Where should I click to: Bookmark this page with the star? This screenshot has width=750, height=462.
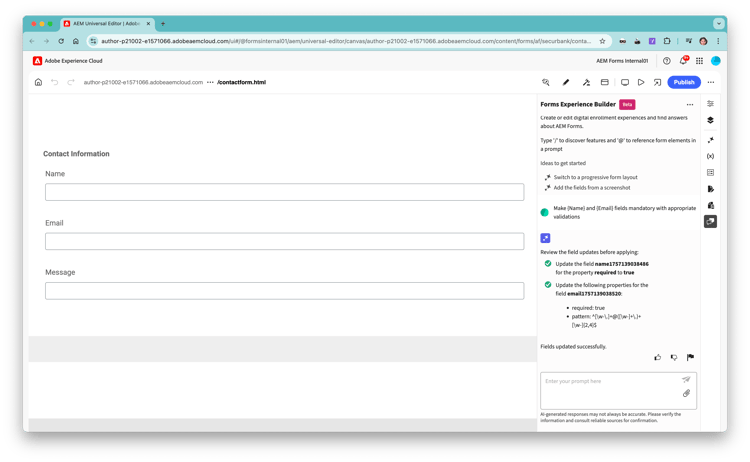click(602, 41)
